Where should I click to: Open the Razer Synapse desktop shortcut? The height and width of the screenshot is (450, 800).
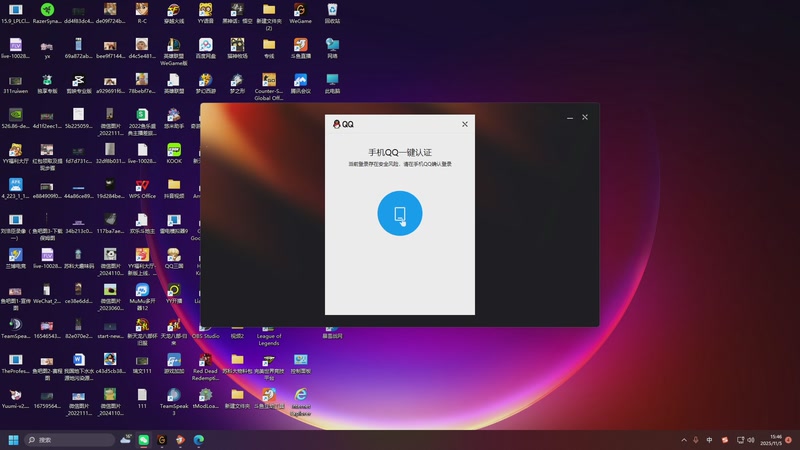pyautogui.click(x=47, y=13)
